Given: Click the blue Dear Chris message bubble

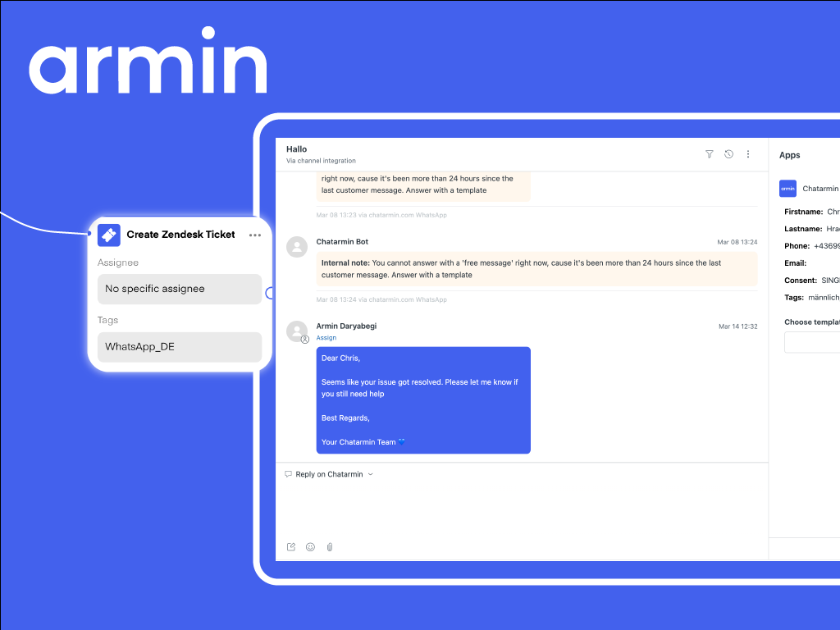Looking at the screenshot, I should pos(423,400).
